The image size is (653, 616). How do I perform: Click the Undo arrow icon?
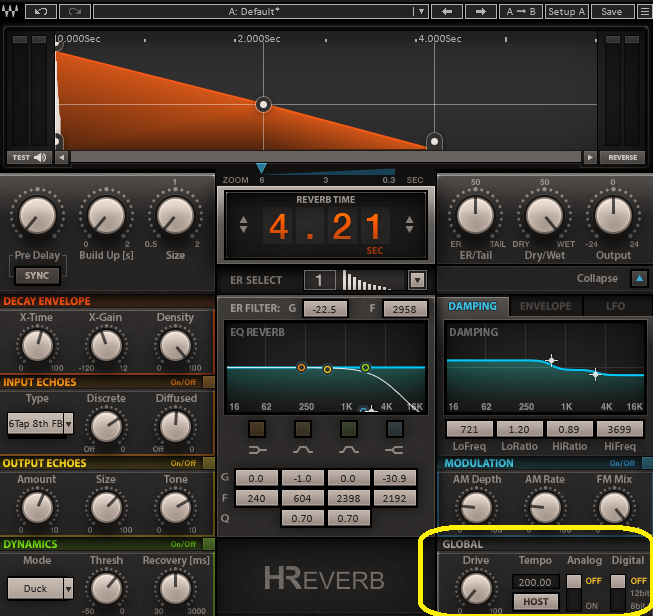pos(39,12)
